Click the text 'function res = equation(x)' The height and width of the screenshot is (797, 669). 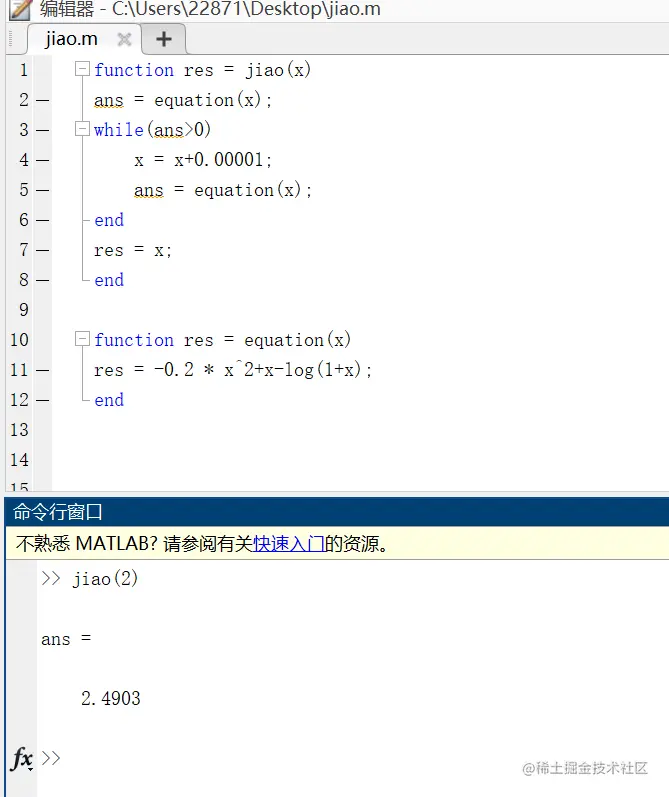point(223,340)
